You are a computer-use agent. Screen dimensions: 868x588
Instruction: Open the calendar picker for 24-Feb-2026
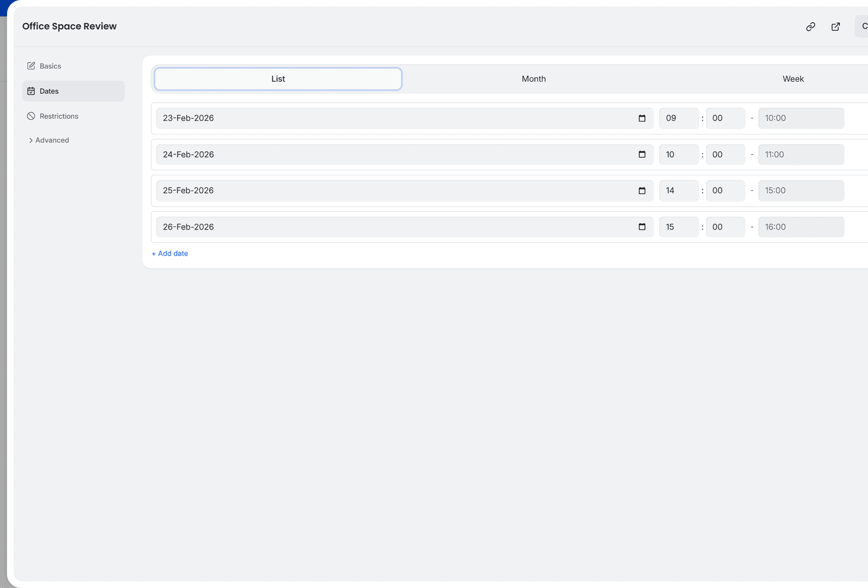point(641,154)
